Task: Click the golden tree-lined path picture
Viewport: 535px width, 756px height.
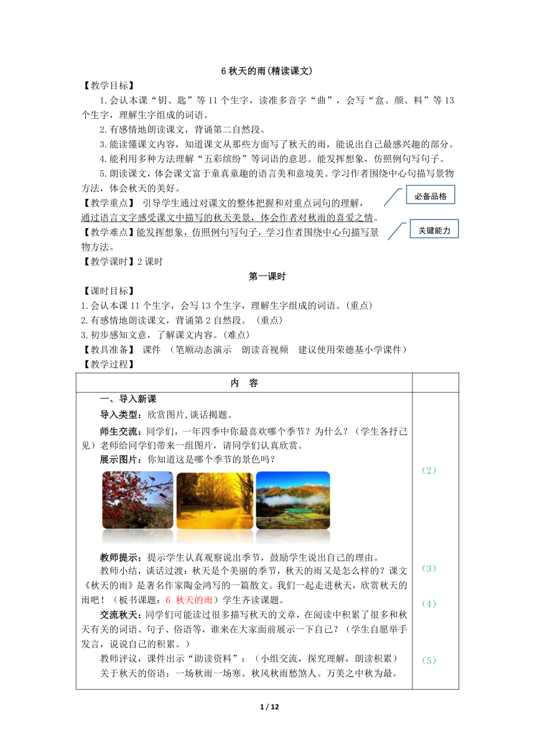Action: coord(215,500)
